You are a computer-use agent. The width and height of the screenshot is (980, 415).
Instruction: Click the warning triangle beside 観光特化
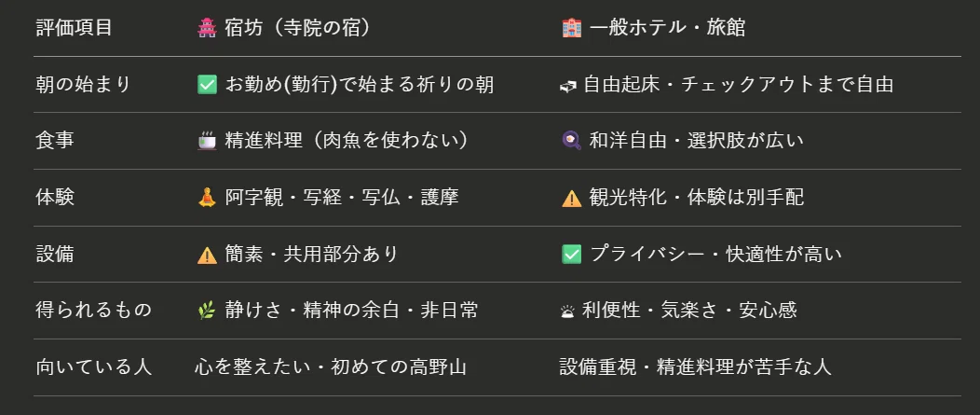571,198
